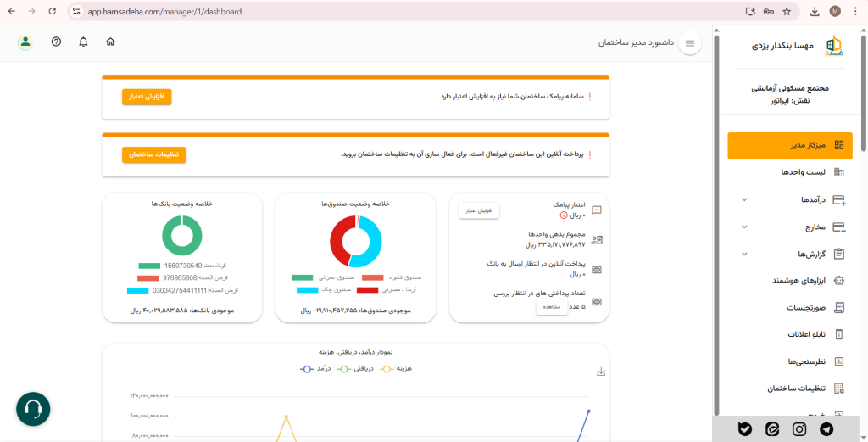Viewport: 868px width, 442px height.
Task: Open نظرسنجی‌ها in the sidebar
Action: (x=790, y=361)
